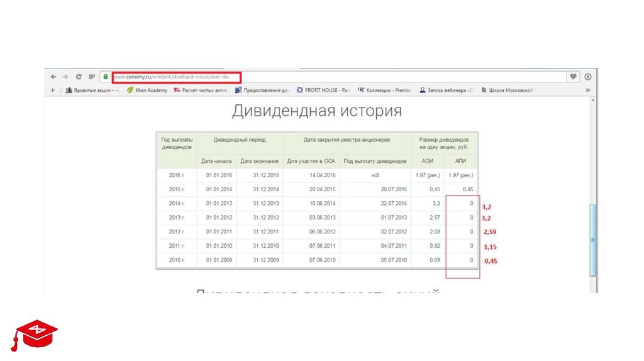
Task: Open the Школа Московской bookmark
Action: (507, 90)
